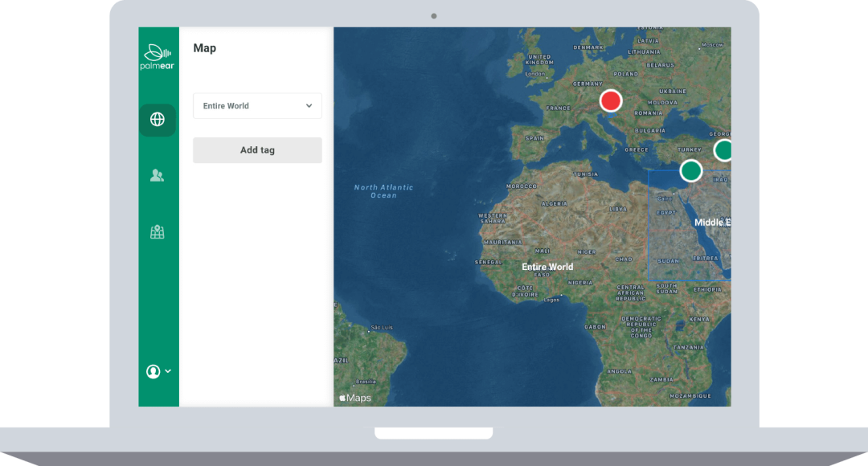Screen dimensions: 868x466
Task: Open the users icon in the sidebar
Action: point(158,175)
